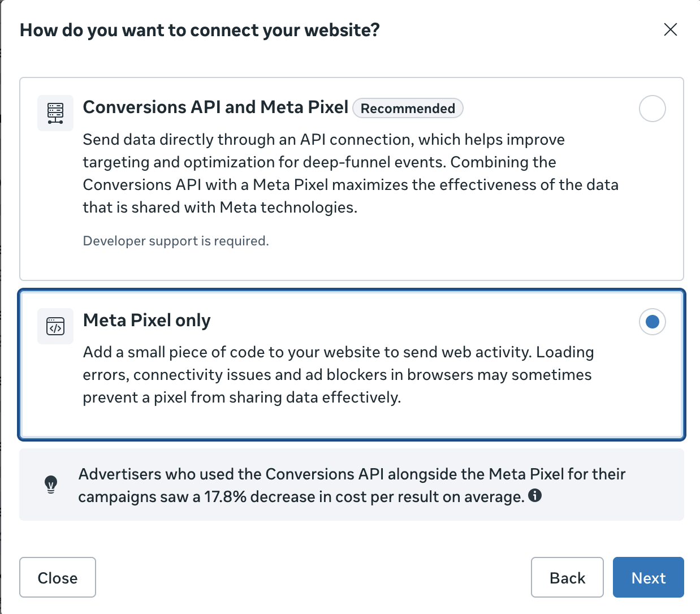Go back with the Back button
Image resolution: width=700 pixels, height=614 pixels.
click(x=567, y=577)
